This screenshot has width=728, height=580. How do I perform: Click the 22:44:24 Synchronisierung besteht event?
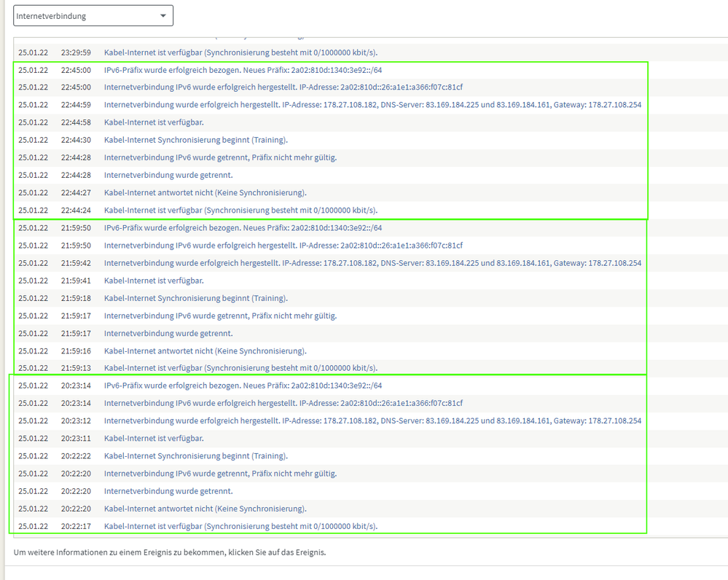pyautogui.click(x=240, y=211)
